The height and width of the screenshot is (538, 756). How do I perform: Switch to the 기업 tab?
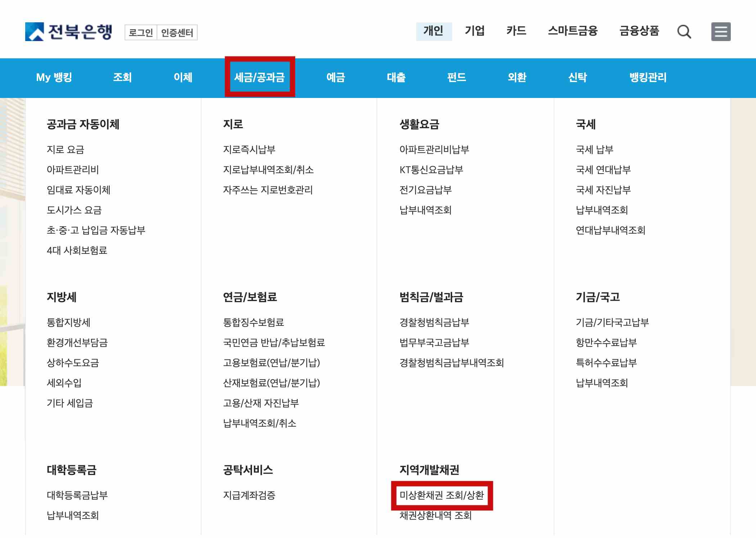pyautogui.click(x=475, y=32)
